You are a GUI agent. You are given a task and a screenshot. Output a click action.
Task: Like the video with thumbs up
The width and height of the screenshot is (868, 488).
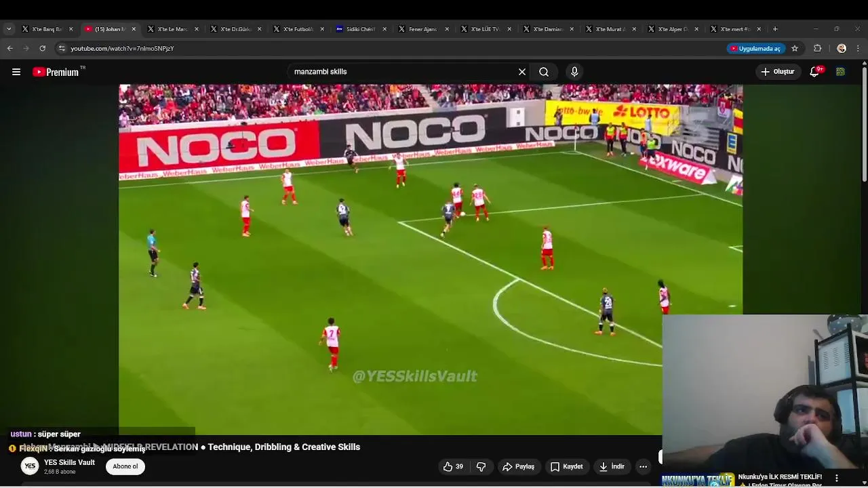click(453, 466)
